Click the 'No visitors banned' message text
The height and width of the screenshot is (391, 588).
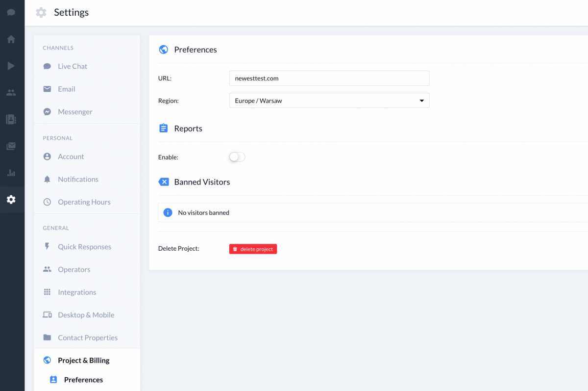coord(204,213)
